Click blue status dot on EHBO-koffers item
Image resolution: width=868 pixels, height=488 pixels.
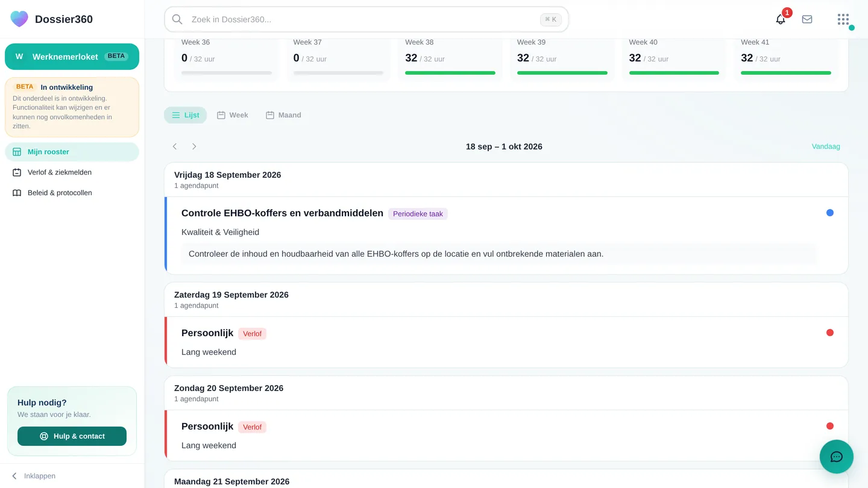coord(830,213)
